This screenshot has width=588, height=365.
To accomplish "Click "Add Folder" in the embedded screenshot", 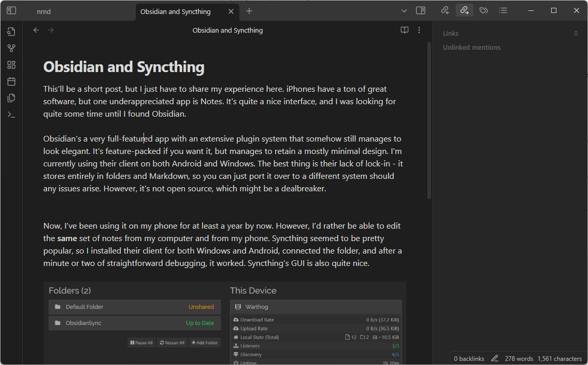I will click(205, 343).
